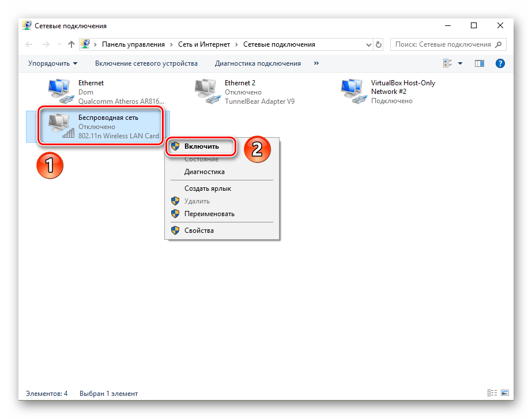Expand the chevron before Панель управления
This screenshot has height=419, width=532.
pos(95,44)
